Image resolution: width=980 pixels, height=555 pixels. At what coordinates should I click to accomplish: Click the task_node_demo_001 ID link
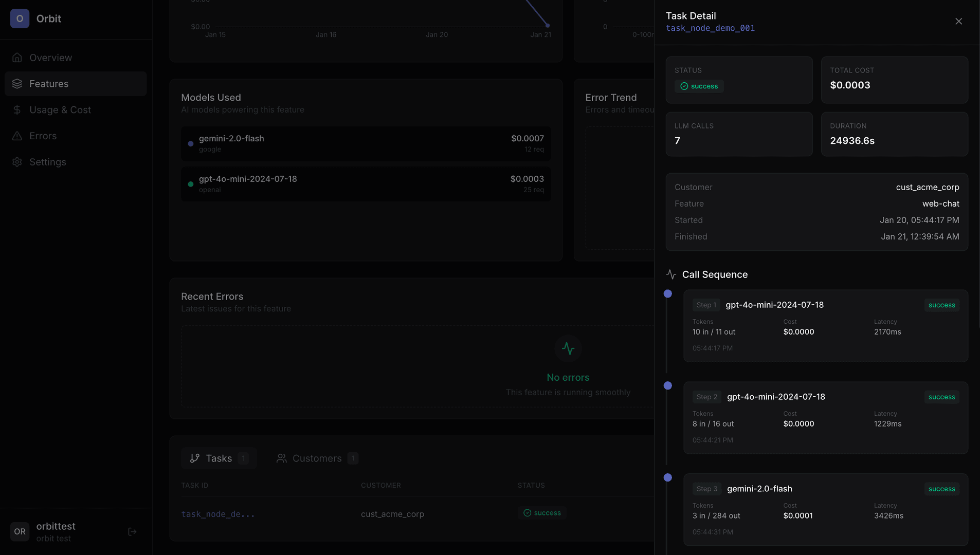click(x=710, y=28)
